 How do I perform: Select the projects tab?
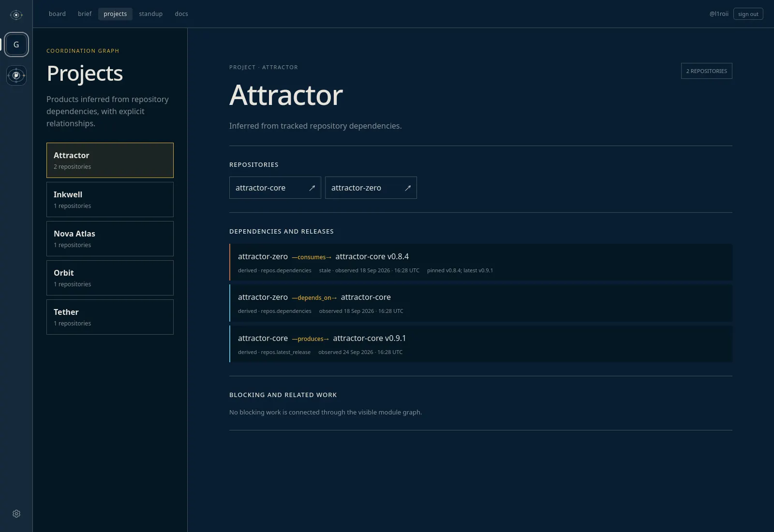[x=115, y=14]
